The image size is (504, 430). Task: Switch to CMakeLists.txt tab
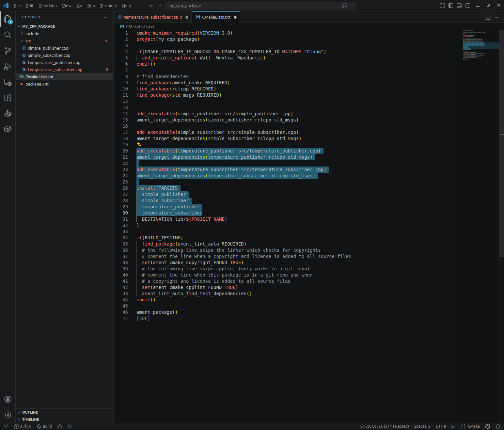[x=216, y=17]
